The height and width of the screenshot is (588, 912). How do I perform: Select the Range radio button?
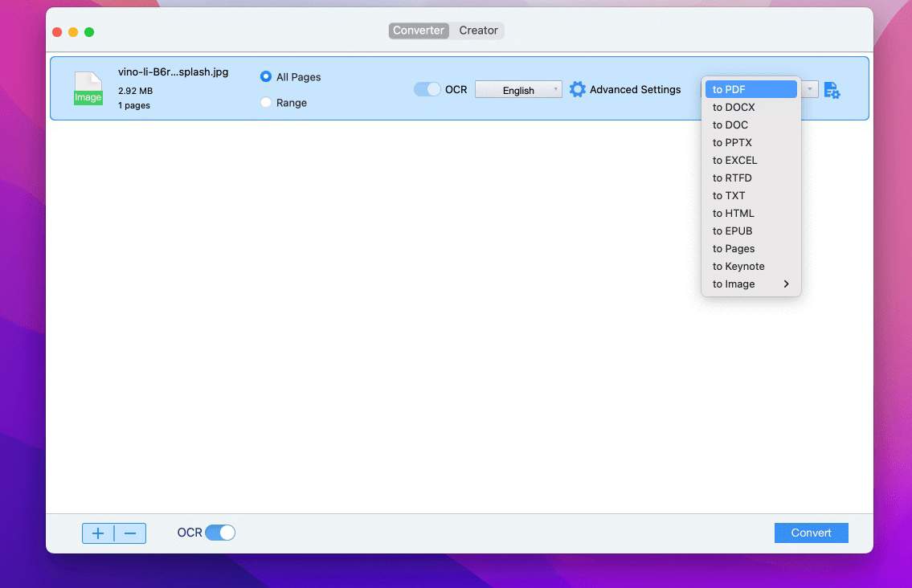(266, 103)
